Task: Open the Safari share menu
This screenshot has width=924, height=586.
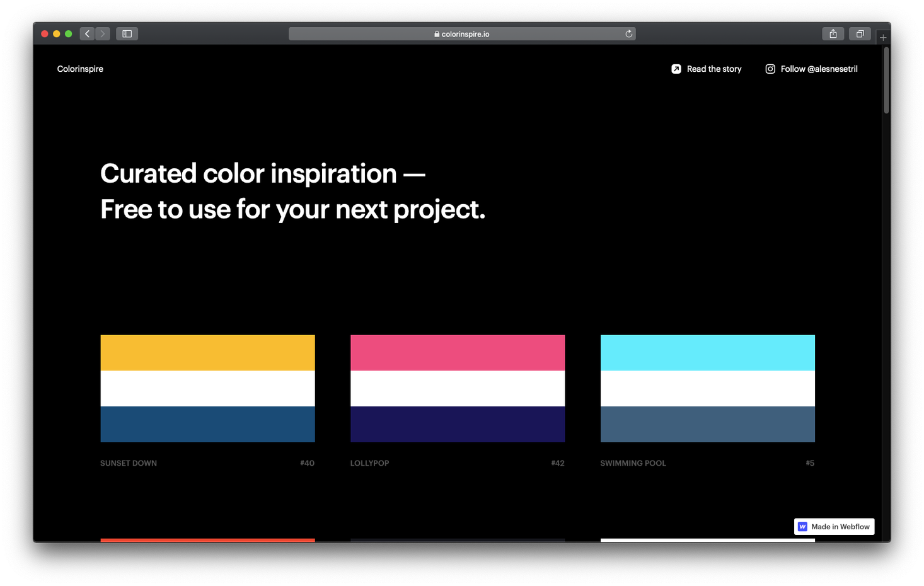Action: tap(833, 34)
